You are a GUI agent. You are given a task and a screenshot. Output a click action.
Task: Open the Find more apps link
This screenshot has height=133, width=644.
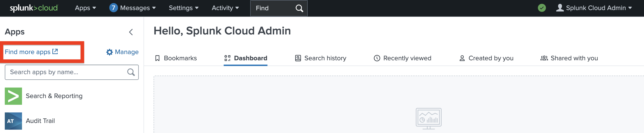31,52
